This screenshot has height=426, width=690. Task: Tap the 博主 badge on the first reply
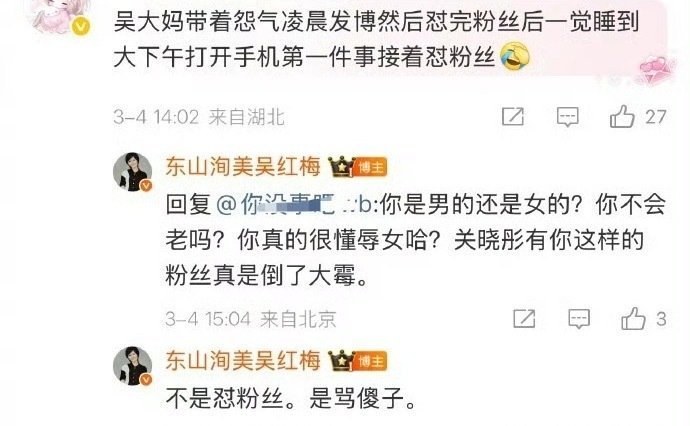coord(370,167)
